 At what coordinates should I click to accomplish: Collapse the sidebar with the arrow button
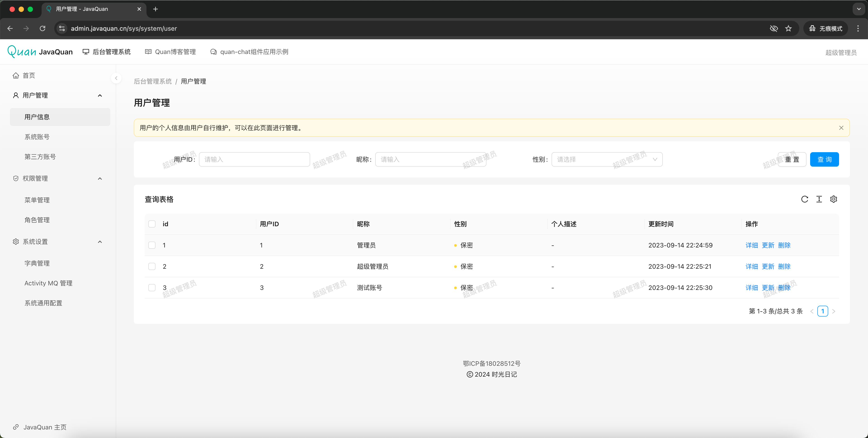tap(116, 78)
